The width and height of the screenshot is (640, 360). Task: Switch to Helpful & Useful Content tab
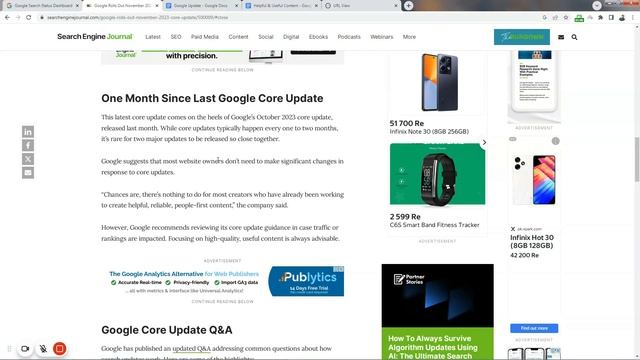point(281,6)
